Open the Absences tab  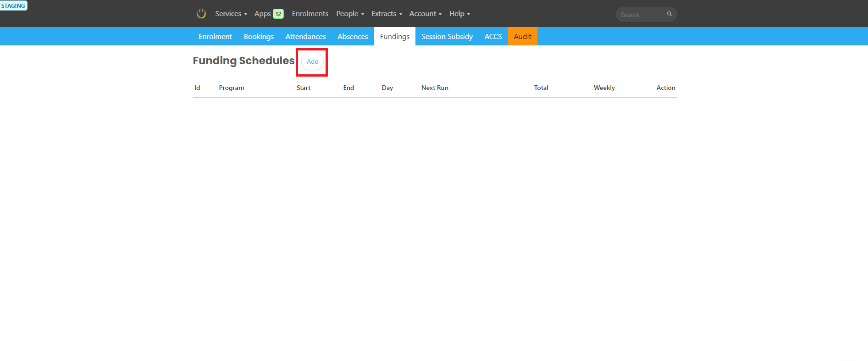click(x=353, y=36)
